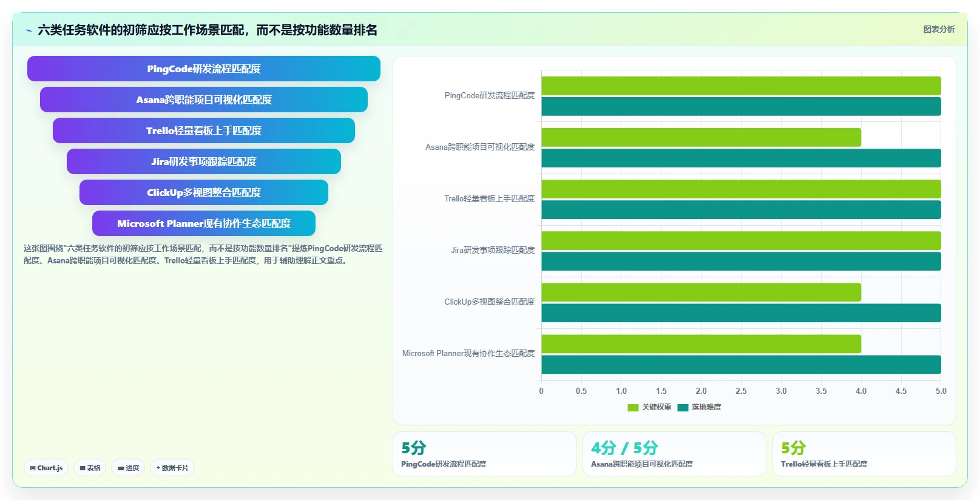
Task: Click the Asana 关键权重 light-green bar
Action: 701,137
